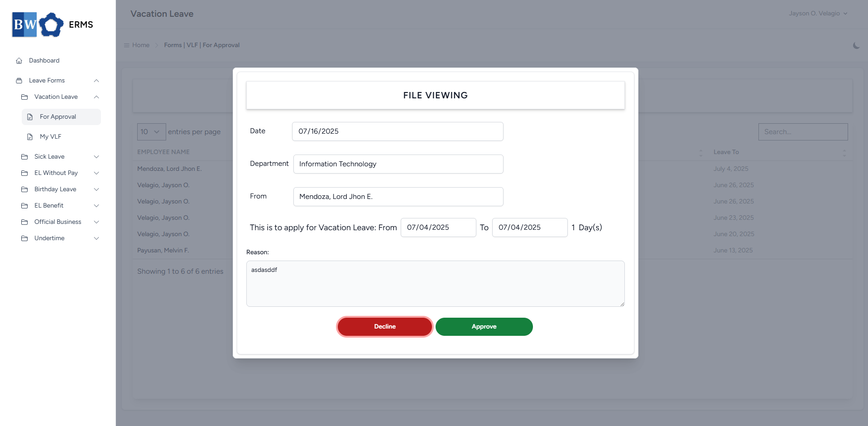Toggle dark mode moon icon
This screenshot has height=426, width=868.
856,45
